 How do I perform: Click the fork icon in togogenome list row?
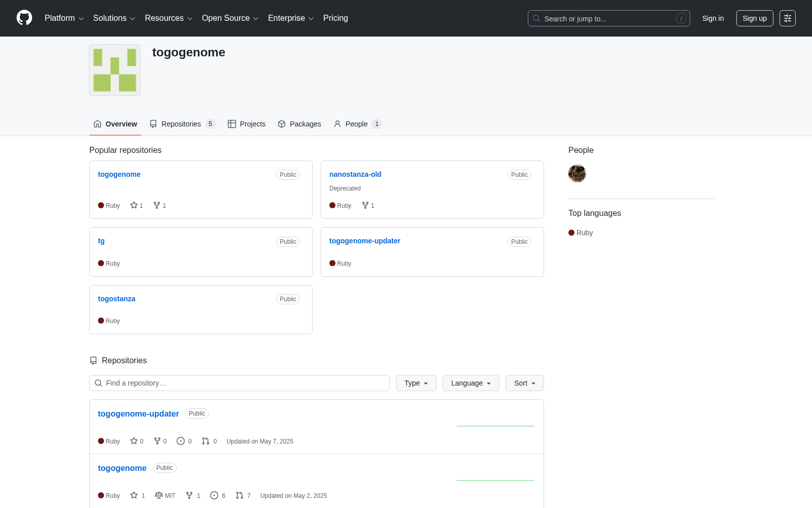[189, 495]
